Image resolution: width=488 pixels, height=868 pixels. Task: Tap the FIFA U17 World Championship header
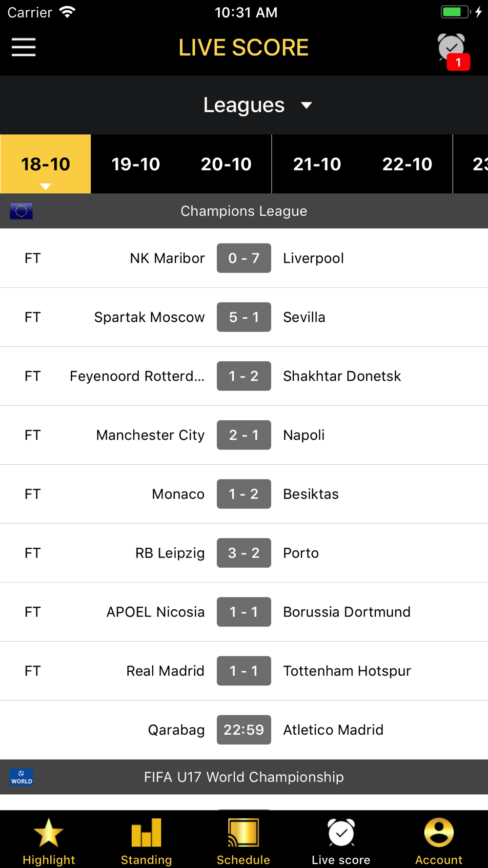[x=244, y=777]
